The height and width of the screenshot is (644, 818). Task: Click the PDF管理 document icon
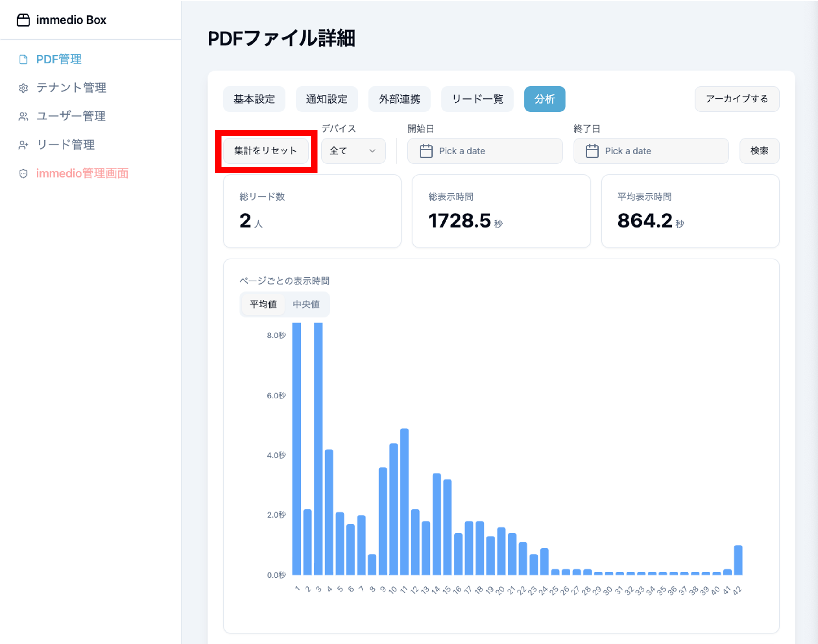[23, 59]
